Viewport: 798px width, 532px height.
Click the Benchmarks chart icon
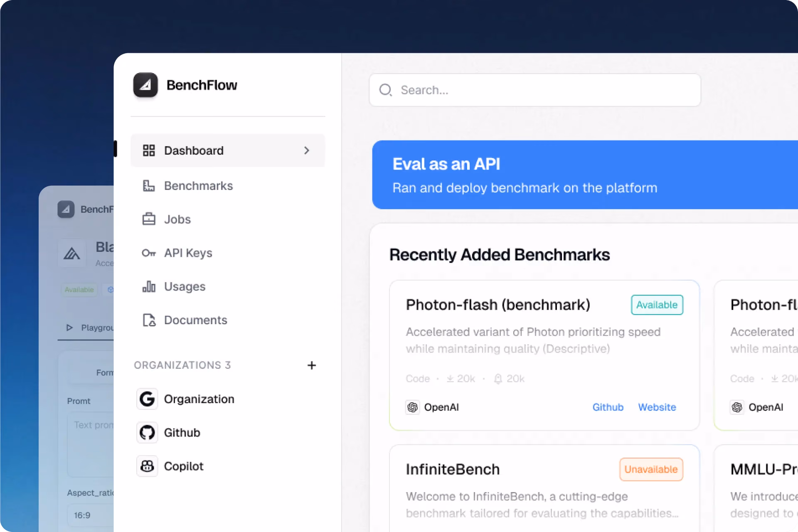149,186
